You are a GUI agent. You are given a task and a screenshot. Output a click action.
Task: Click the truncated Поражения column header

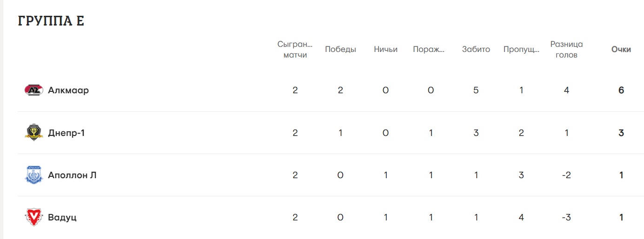[x=429, y=49]
